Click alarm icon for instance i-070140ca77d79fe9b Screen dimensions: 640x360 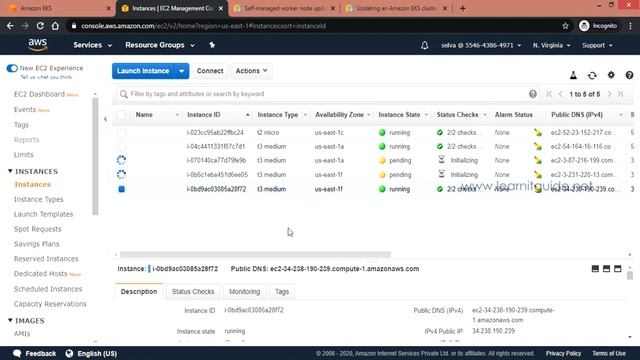click(x=538, y=160)
